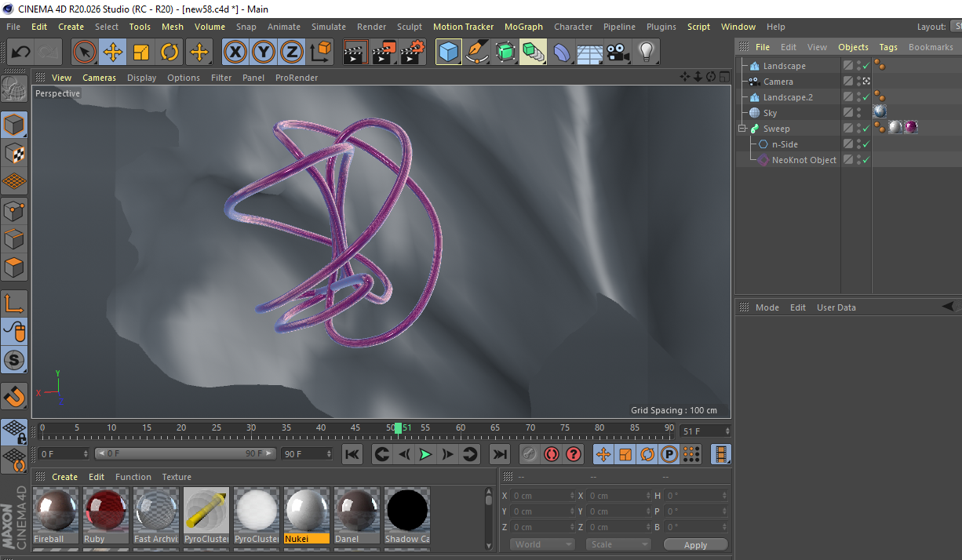Screen dimensions: 962x560
Task: Enable Axis mode tool
Action: point(14,304)
